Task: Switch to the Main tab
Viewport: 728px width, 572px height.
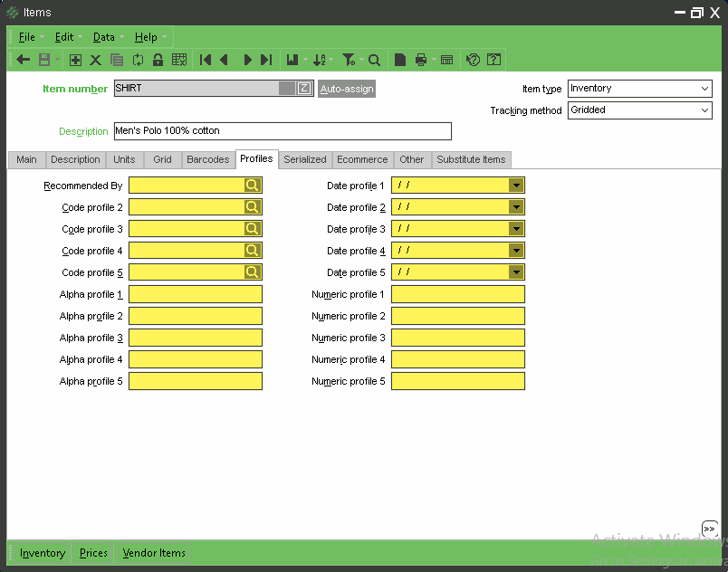Action: [26, 159]
